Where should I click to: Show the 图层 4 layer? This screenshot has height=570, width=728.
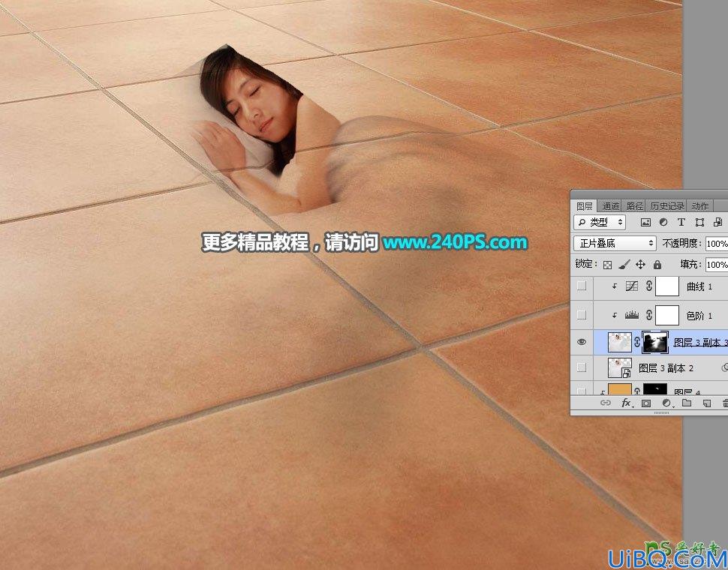click(x=582, y=392)
